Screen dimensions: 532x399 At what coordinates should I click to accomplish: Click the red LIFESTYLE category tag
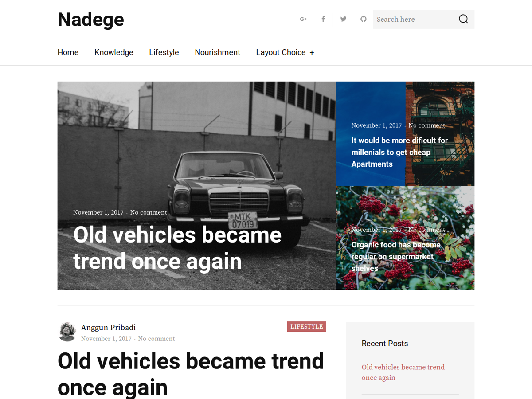tap(306, 327)
